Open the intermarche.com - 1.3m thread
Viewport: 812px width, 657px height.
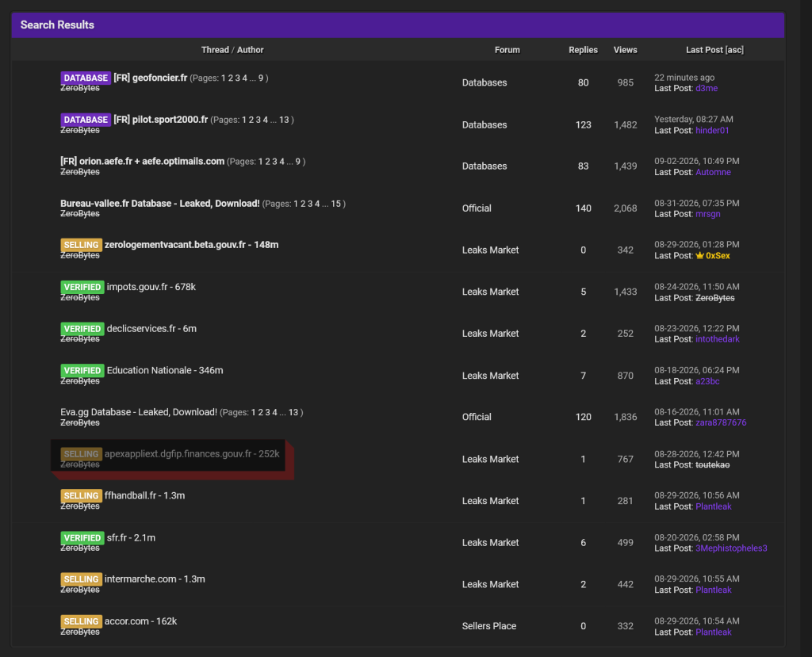pos(155,579)
